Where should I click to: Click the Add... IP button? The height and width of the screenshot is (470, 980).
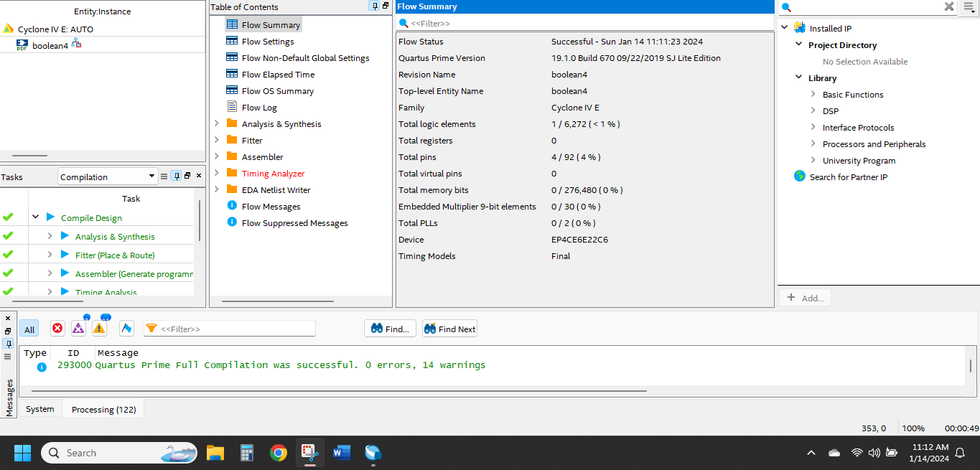click(805, 298)
